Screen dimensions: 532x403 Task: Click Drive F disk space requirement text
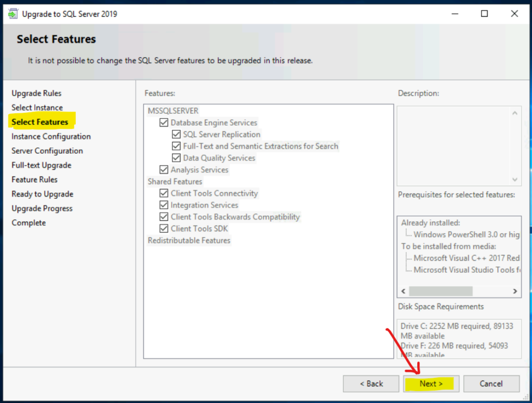[454, 351]
